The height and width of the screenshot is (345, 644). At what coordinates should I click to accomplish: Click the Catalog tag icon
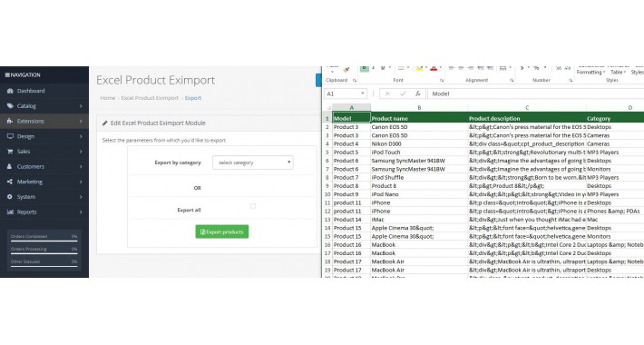click(x=10, y=106)
